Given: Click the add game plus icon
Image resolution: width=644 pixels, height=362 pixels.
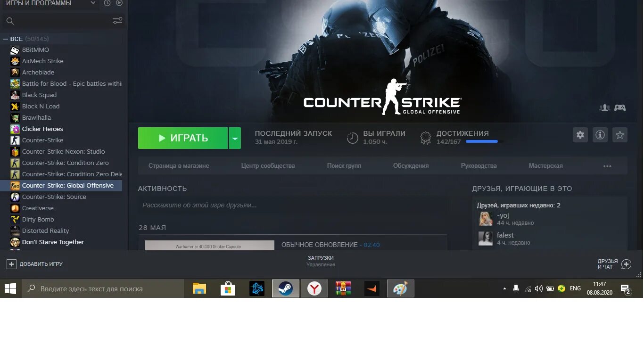Looking at the screenshot, I should click(x=11, y=264).
